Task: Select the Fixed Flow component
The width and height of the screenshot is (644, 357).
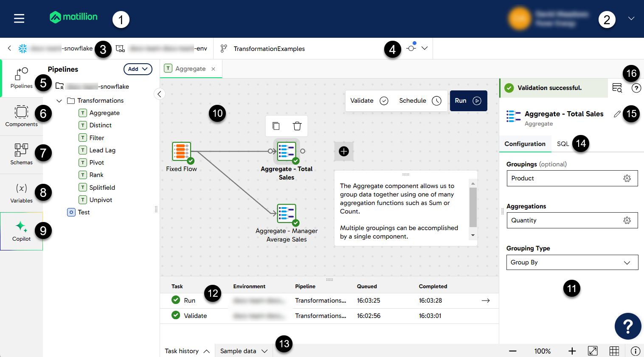Action: 181,152
